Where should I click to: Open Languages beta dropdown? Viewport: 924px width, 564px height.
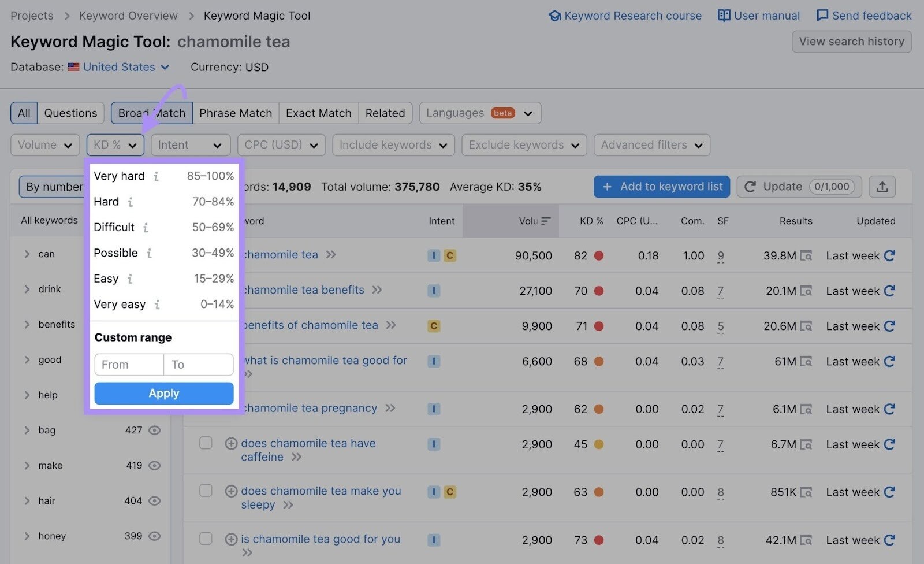tap(480, 113)
